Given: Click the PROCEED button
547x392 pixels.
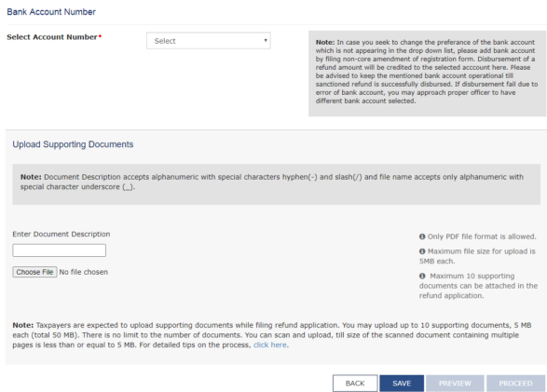Looking at the screenshot, I should 515,384.
